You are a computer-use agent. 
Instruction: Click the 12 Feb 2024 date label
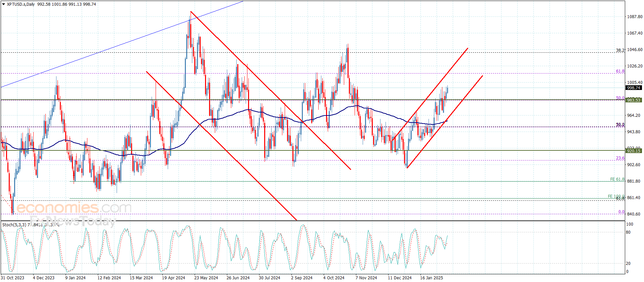pyautogui.click(x=109, y=278)
